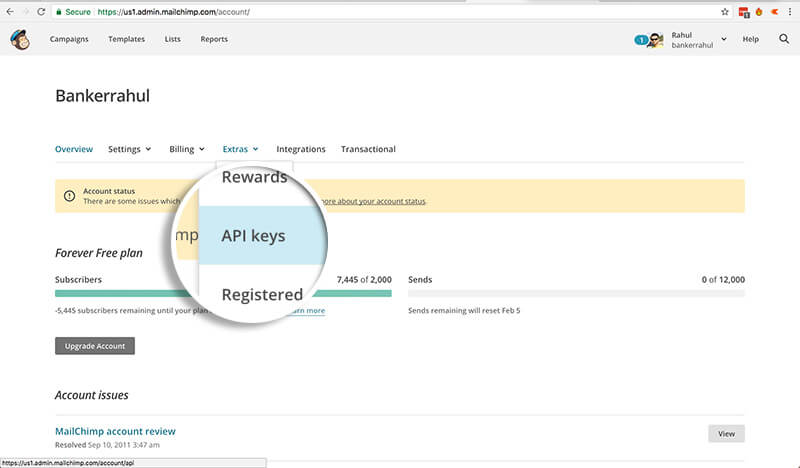The width and height of the screenshot is (800, 468).
Task: Open 'about your account status' link
Action: (x=376, y=201)
